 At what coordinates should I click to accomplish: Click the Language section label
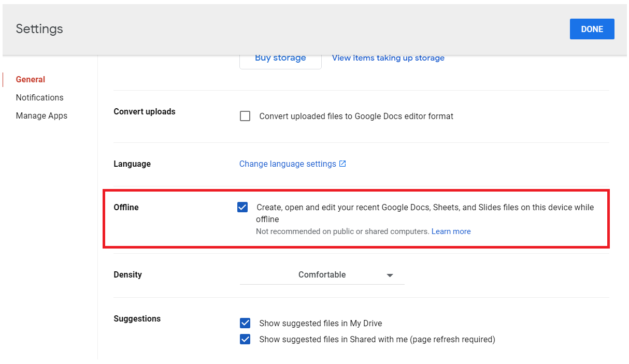pos(132,164)
